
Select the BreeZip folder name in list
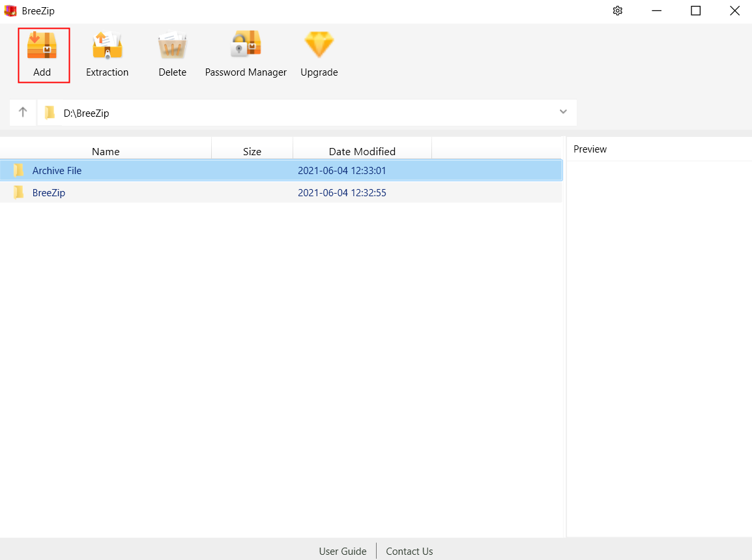tap(49, 192)
